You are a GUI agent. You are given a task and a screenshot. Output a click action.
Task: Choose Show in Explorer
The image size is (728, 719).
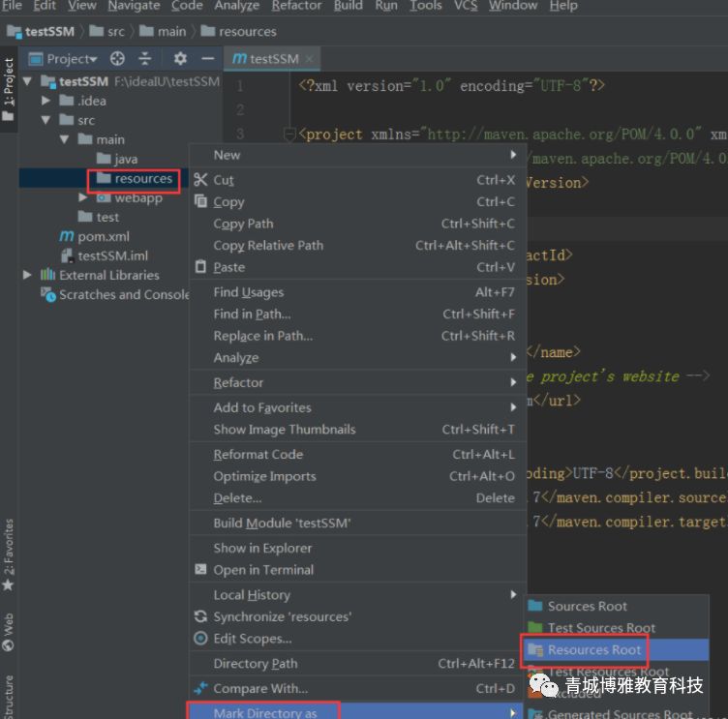(x=358, y=548)
